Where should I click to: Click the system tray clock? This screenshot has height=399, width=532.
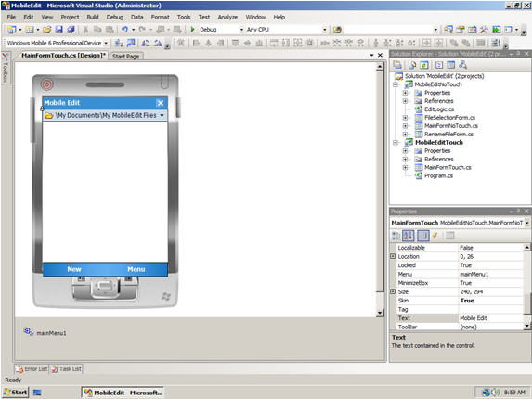point(514,393)
